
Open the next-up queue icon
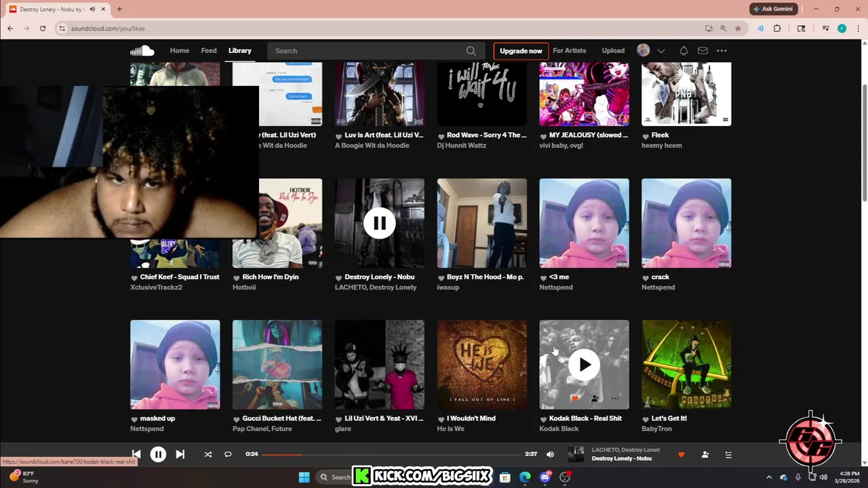[728, 454]
